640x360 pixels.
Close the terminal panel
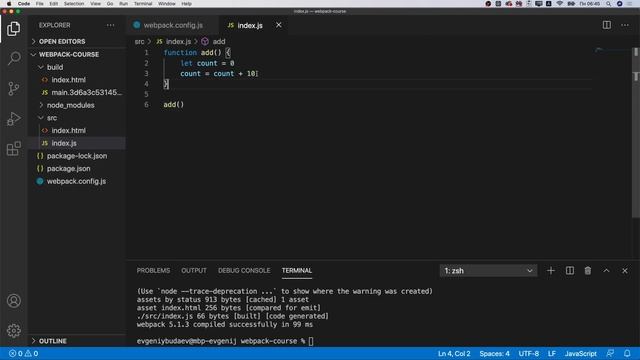click(625, 271)
